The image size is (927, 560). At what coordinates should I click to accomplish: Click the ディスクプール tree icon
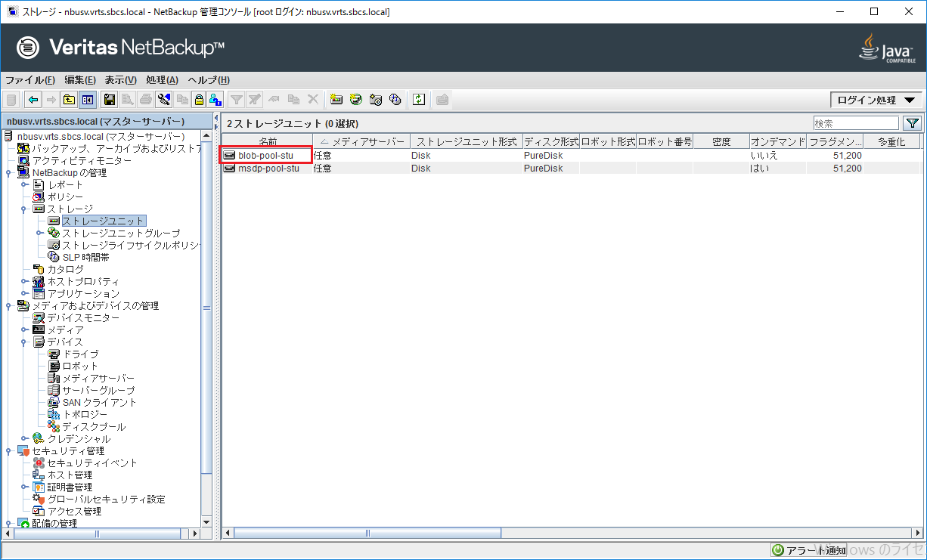pos(54,427)
